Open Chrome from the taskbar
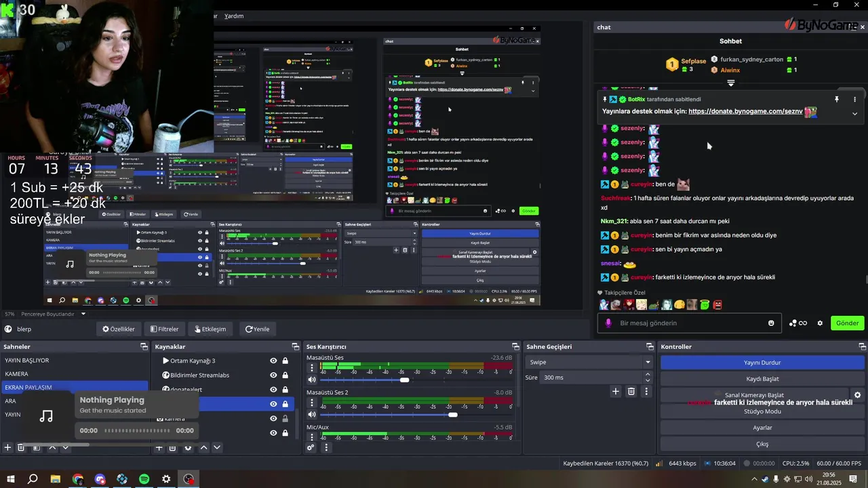868x488 pixels. [x=77, y=479]
